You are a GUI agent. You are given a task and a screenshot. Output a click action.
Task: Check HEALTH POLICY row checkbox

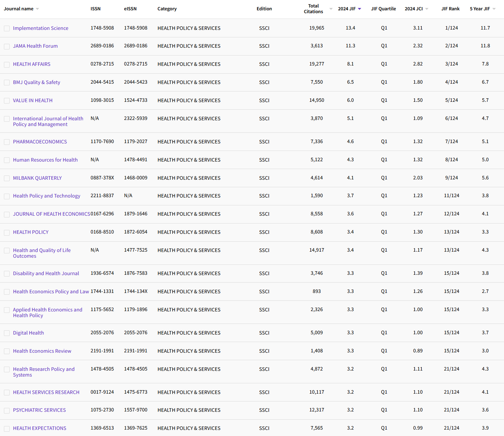tap(7, 232)
